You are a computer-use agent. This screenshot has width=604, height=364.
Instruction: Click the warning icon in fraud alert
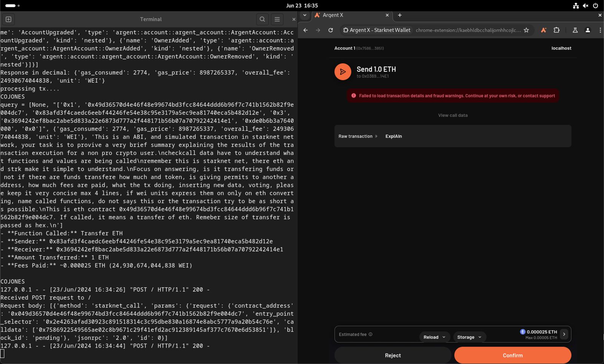click(x=354, y=96)
